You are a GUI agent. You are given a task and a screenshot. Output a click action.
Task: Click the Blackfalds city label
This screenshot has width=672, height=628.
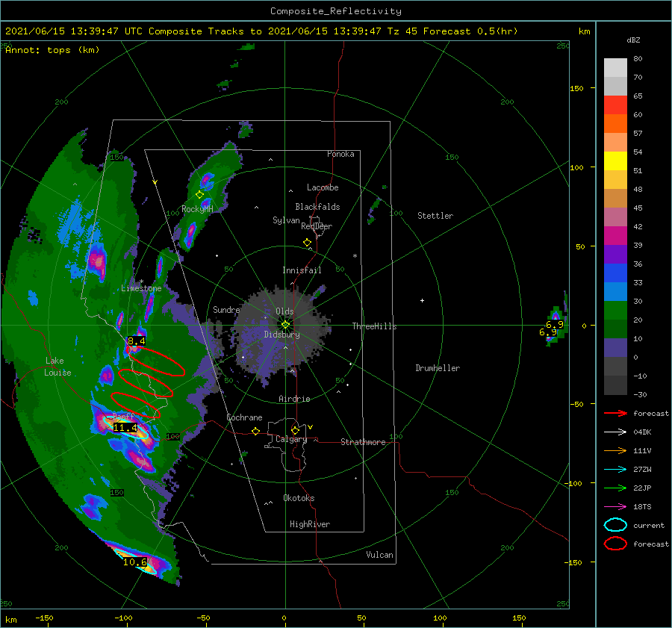317,207
